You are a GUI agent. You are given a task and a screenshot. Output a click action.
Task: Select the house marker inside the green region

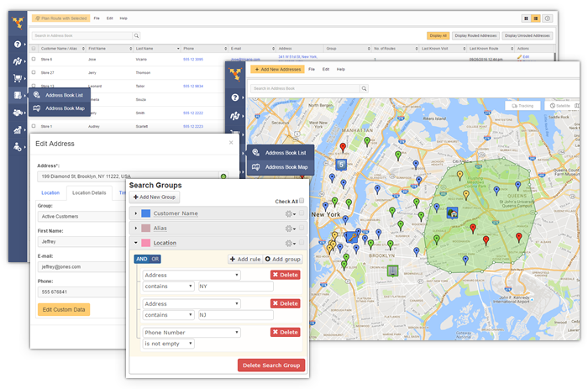(453, 213)
